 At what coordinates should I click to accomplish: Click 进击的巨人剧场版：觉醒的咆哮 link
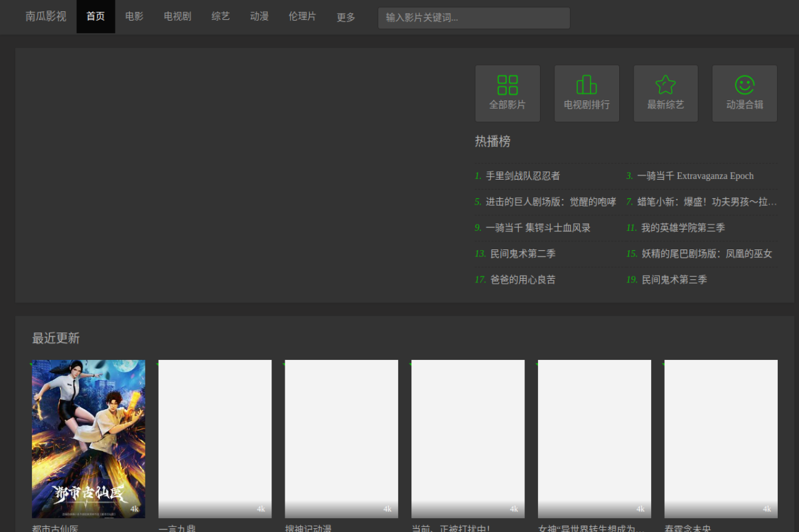click(551, 202)
